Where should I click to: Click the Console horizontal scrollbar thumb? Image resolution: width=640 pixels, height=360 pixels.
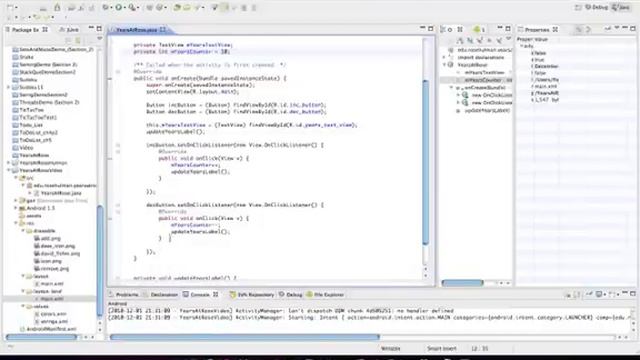pyautogui.click(x=245, y=337)
